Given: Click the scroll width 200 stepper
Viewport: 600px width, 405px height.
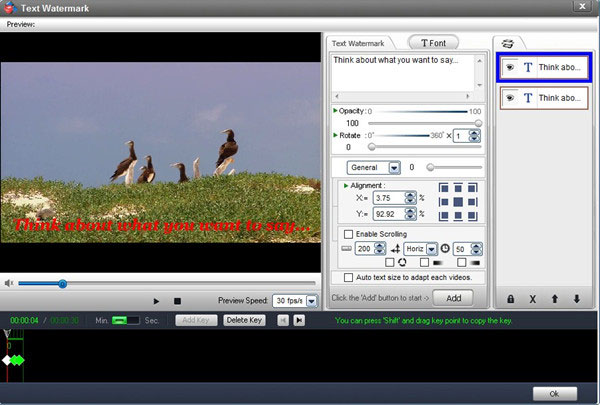Looking at the screenshot, I should [380, 249].
